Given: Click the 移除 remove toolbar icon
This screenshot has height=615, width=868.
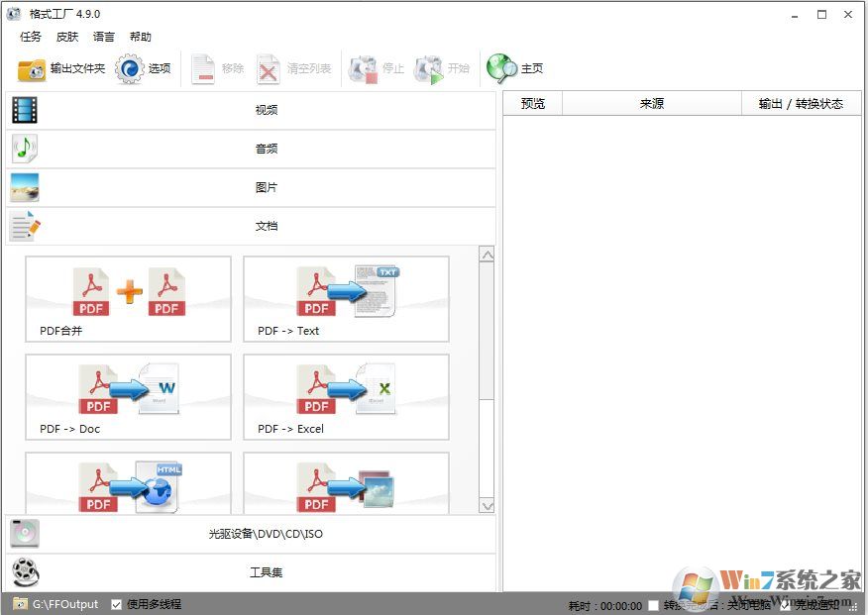Looking at the screenshot, I should tap(202, 69).
